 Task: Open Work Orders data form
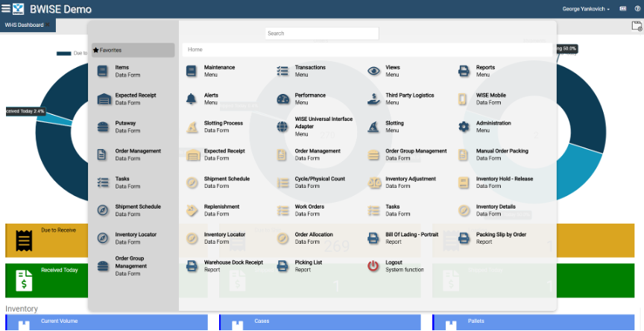[x=300, y=211]
